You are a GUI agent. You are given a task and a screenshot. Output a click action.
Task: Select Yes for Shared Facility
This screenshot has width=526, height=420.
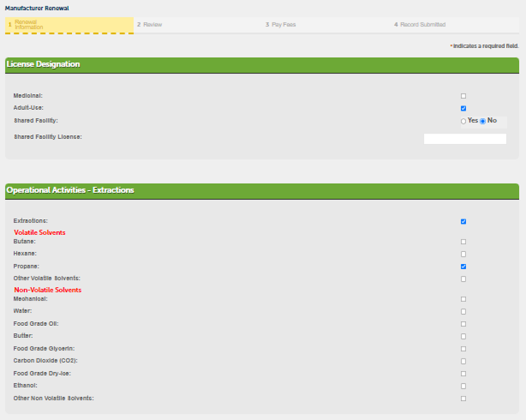click(463, 121)
